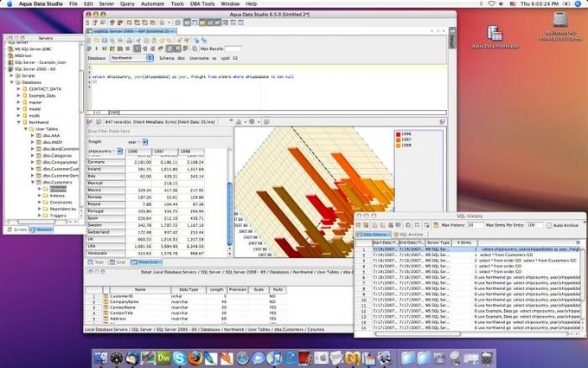
Task: Click the 1996 red legend swatch
Action: click(399, 134)
